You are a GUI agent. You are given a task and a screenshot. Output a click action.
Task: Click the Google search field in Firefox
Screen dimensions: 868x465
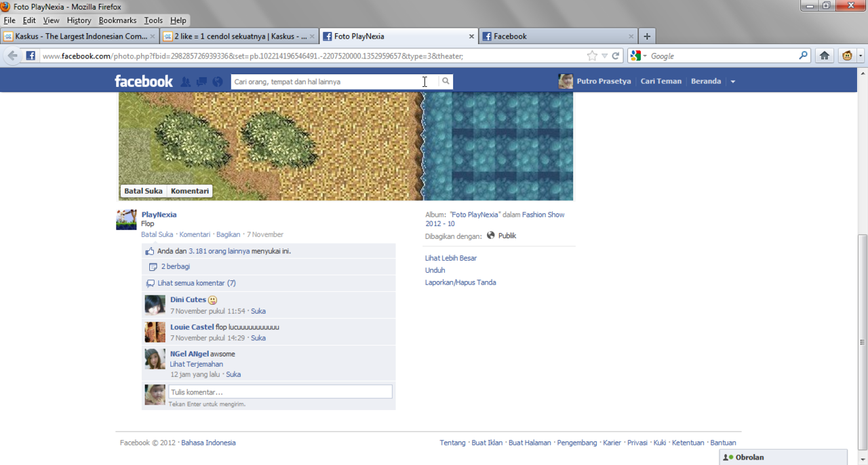pyautogui.click(x=723, y=56)
